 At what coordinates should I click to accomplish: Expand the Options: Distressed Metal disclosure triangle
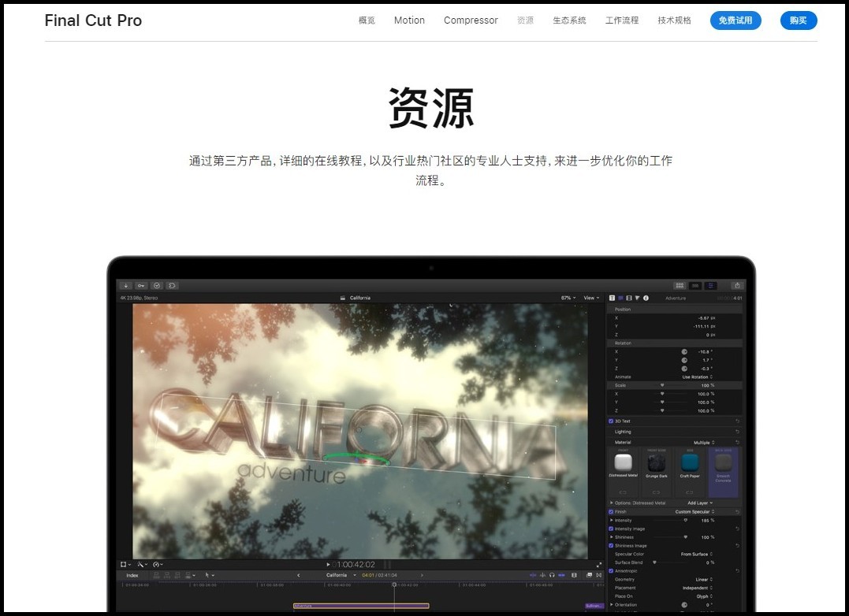pyautogui.click(x=612, y=502)
